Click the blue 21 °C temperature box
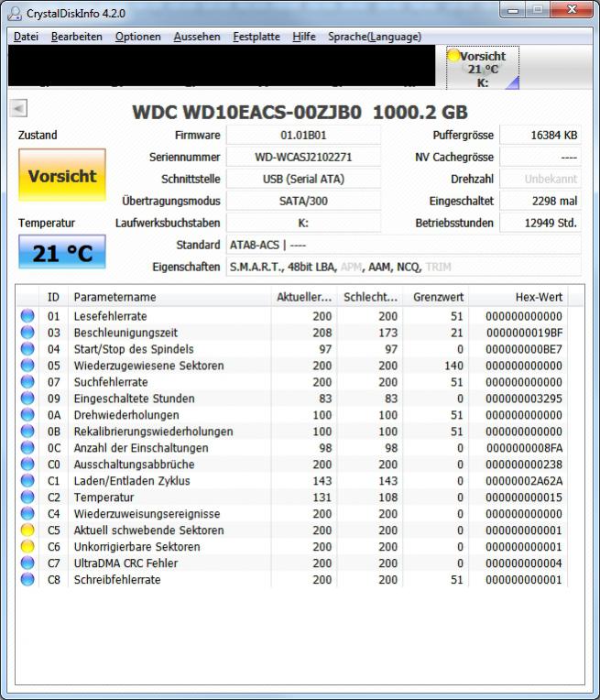Viewport: 600px width, 700px height. [62, 252]
